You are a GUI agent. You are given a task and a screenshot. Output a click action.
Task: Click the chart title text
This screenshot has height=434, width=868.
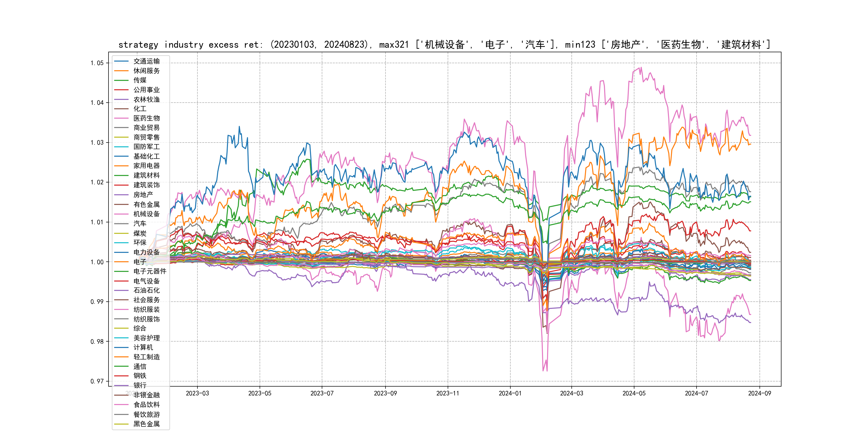444,44
